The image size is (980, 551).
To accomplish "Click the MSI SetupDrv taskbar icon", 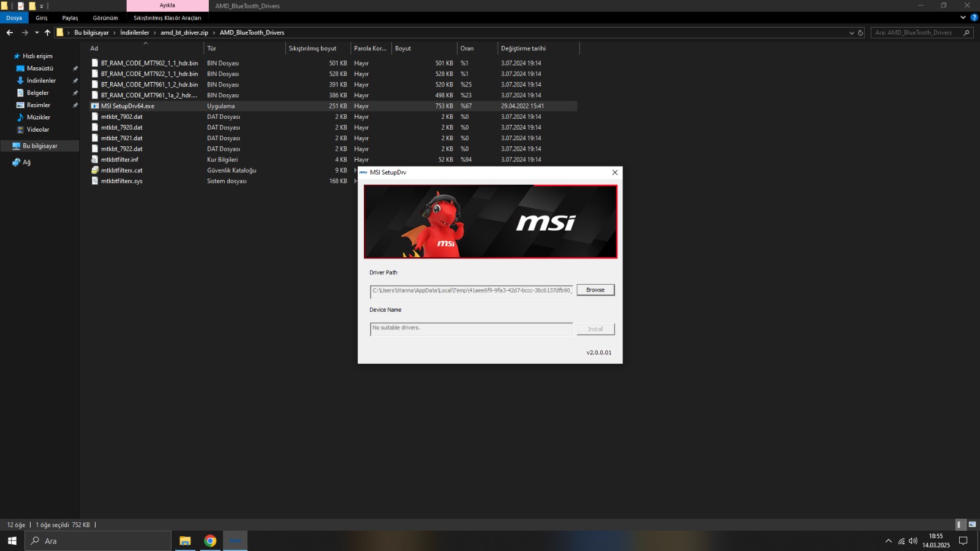I will 235,541.
